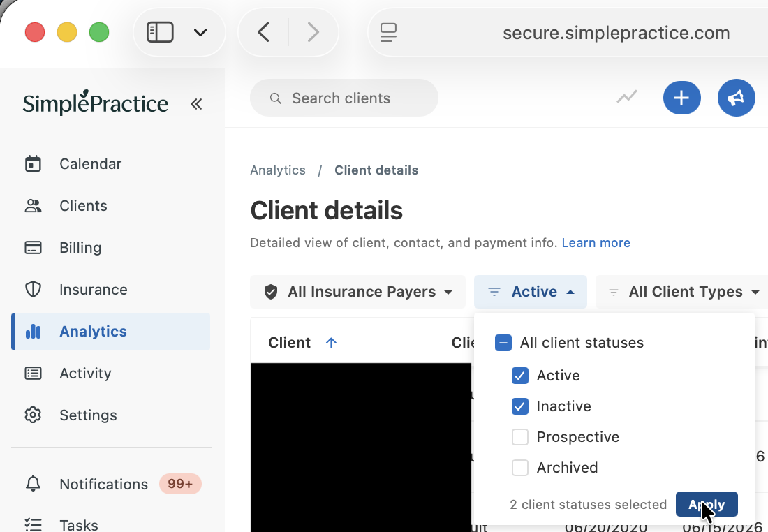Go forward with the browser arrow
Image resolution: width=768 pixels, height=532 pixels.
pos(313,33)
